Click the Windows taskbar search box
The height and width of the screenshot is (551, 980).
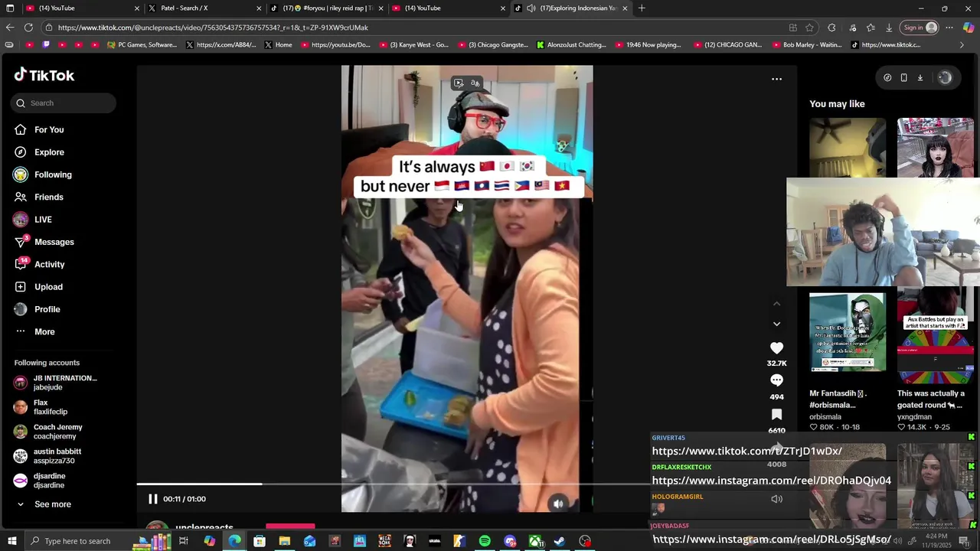pos(79,541)
